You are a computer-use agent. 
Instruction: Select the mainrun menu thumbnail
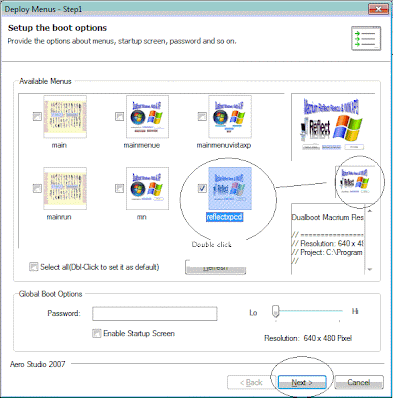[65, 188]
